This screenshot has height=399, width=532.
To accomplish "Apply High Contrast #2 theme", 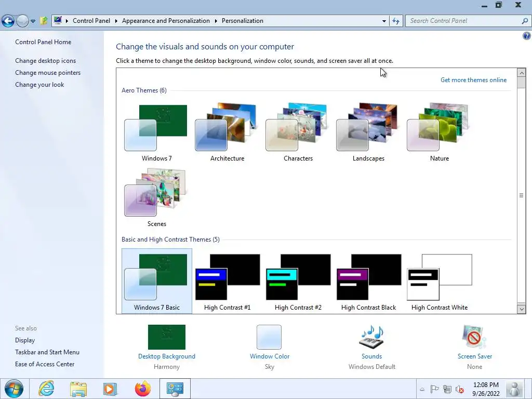I will [298, 281].
